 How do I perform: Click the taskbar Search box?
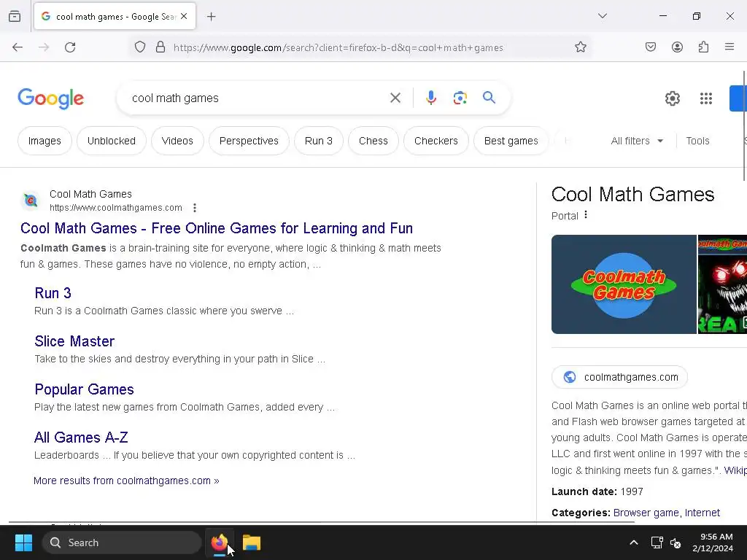[122, 542]
